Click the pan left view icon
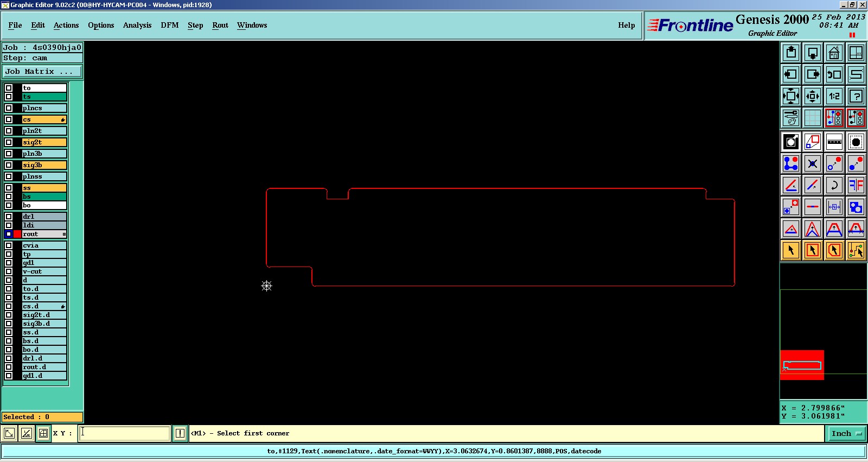The width and height of the screenshot is (868, 462). coord(791,74)
